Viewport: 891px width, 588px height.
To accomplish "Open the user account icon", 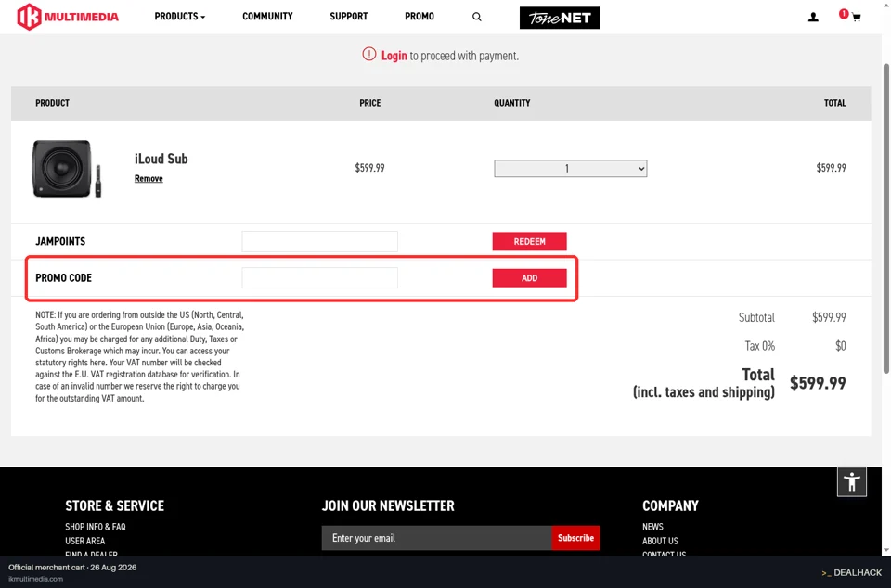I will [x=813, y=18].
